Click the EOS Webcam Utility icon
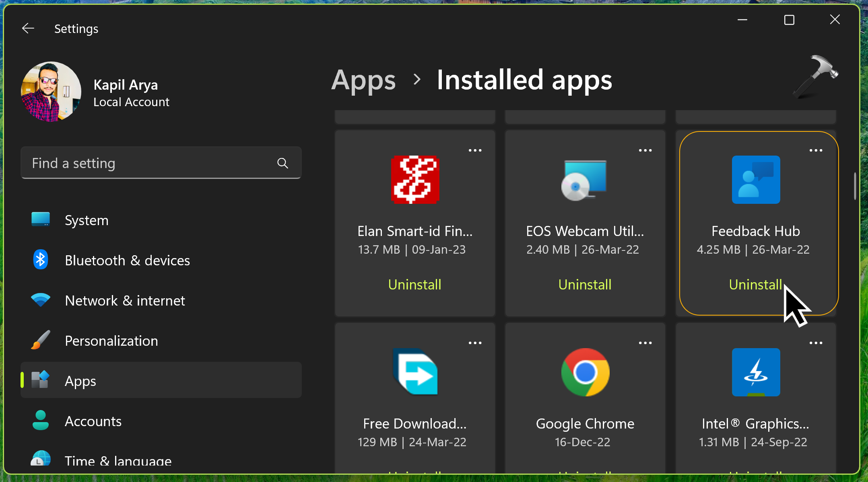This screenshot has width=868, height=482. [585, 180]
